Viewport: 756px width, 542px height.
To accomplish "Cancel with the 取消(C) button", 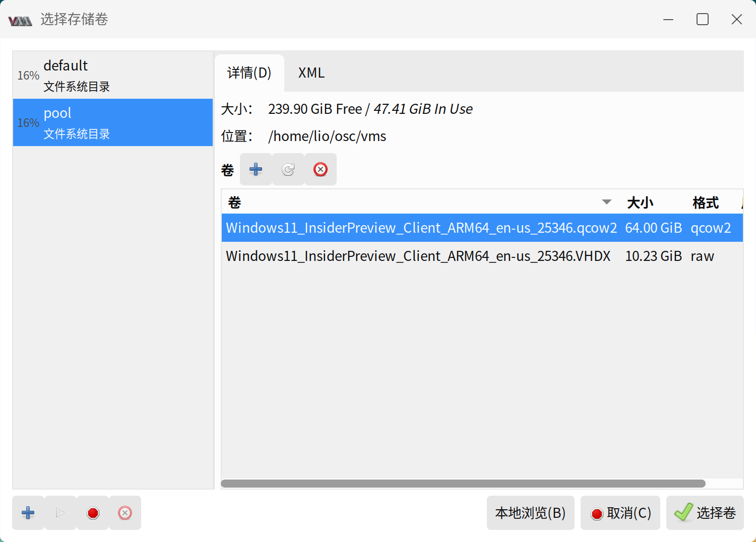I will (620, 513).
